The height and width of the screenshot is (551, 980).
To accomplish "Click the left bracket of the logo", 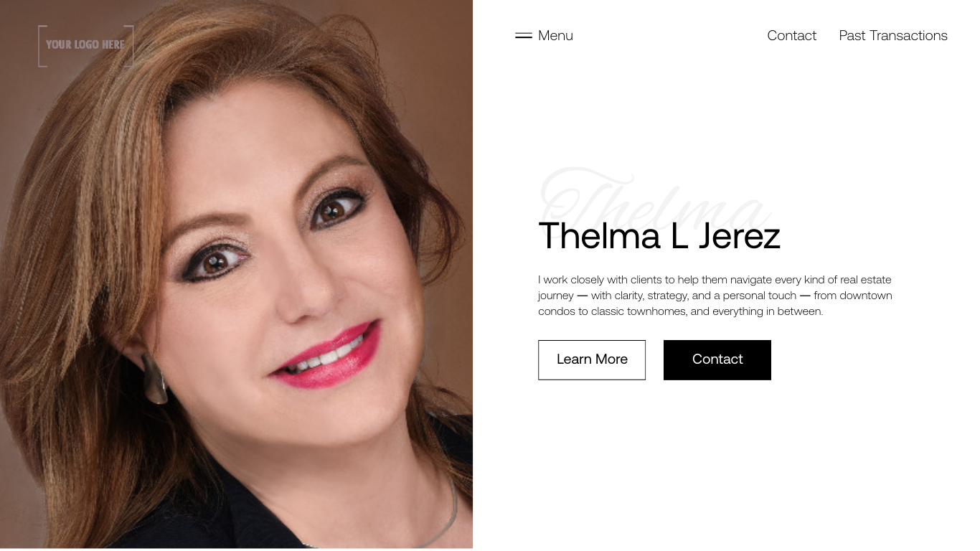I will tap(42, 46).
